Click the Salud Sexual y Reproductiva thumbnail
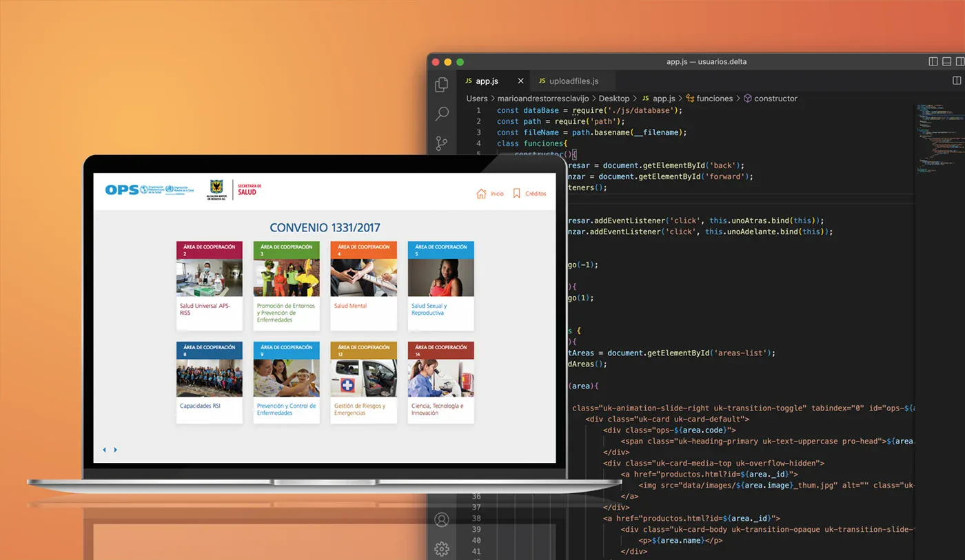The width and height of the screenshot is (965, 560). 440,278
